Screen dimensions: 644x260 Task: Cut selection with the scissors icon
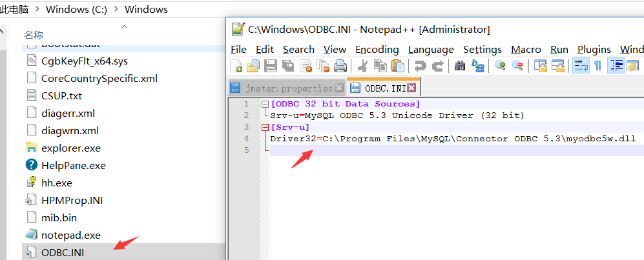[362, 65]
